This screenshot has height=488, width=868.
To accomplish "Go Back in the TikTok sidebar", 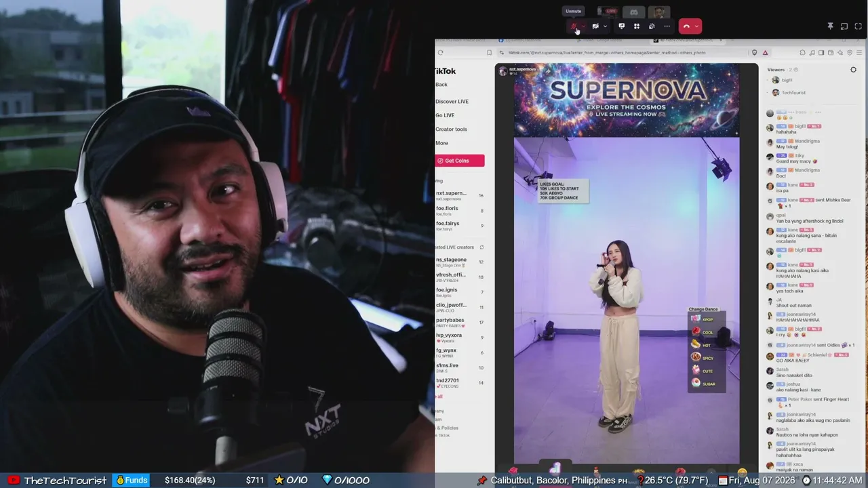I will click(x=441, y=85).
